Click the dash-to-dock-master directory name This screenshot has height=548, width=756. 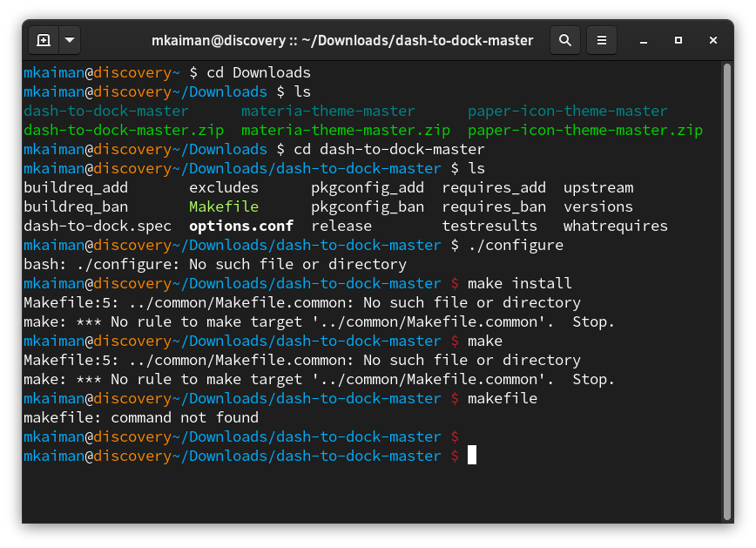[x=106, y=111]
